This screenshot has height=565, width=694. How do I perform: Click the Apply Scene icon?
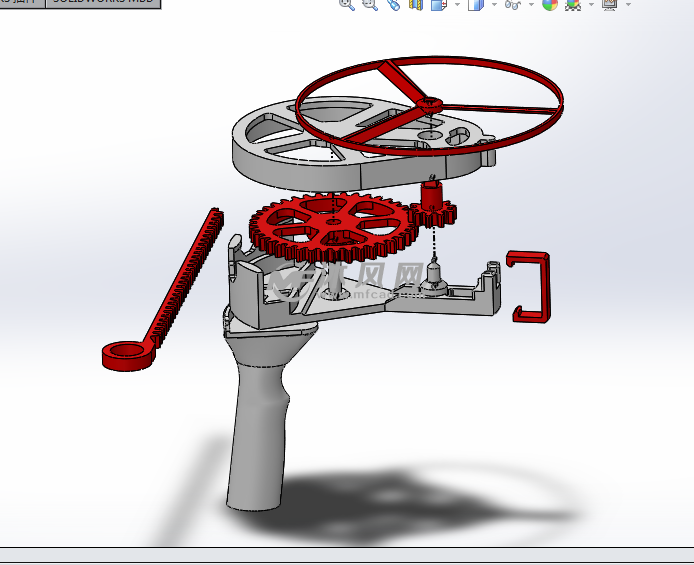pyautogui.click(x=573, y=4)
